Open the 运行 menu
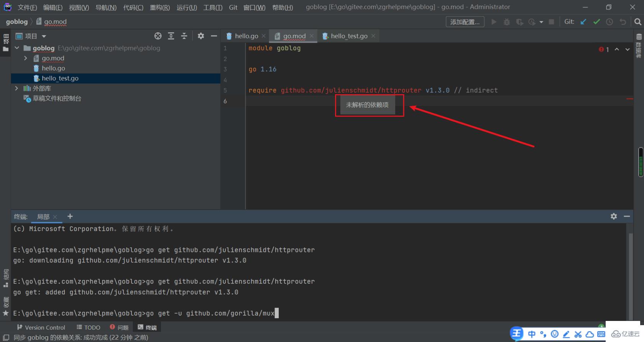Screen dimensions: 644x342 click(x=187, y=7)
